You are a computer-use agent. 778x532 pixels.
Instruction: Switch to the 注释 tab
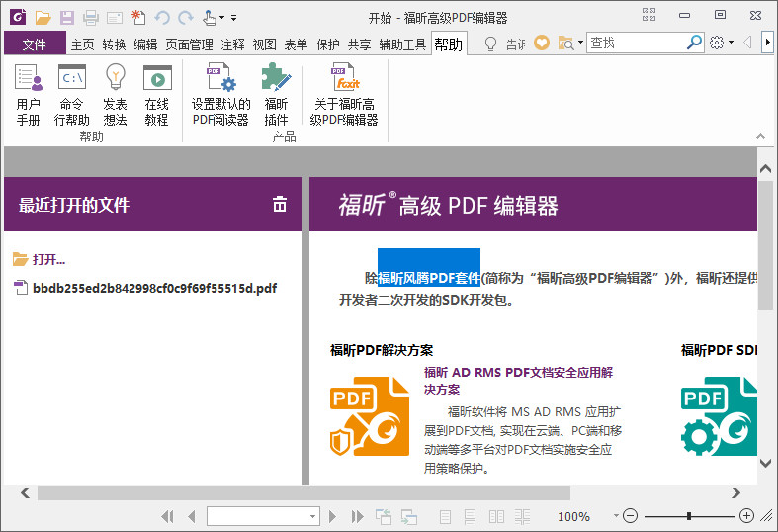(x=232, y=44)
